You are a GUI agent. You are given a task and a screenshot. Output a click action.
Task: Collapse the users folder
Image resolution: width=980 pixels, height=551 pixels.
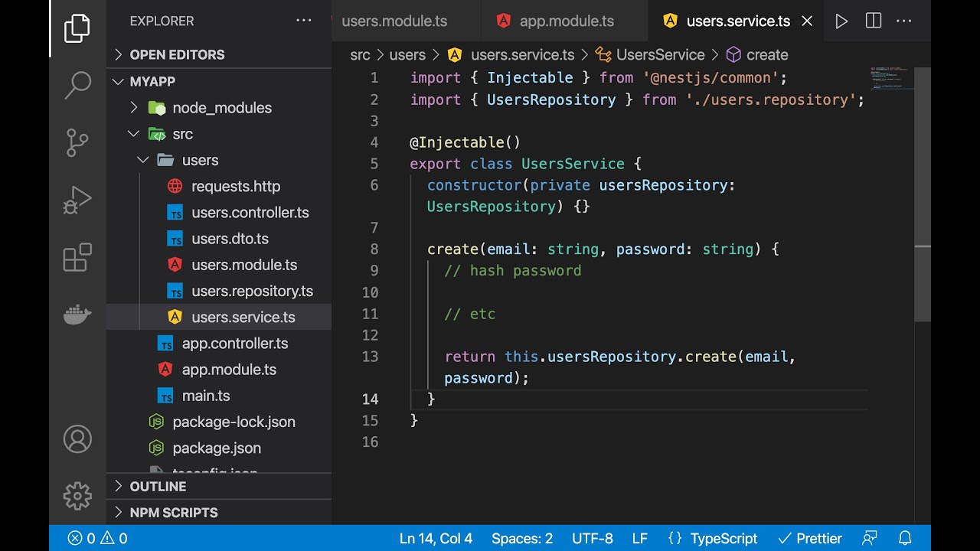[x=199, y=160]
